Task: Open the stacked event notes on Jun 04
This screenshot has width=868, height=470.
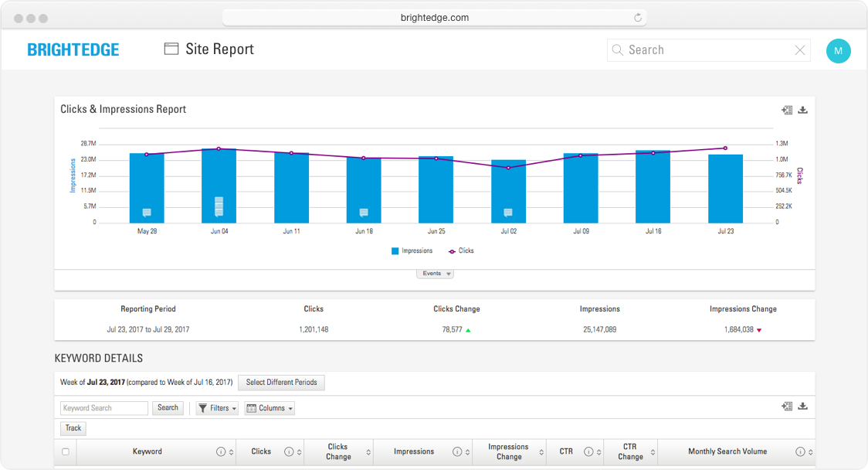Action: 219,206
